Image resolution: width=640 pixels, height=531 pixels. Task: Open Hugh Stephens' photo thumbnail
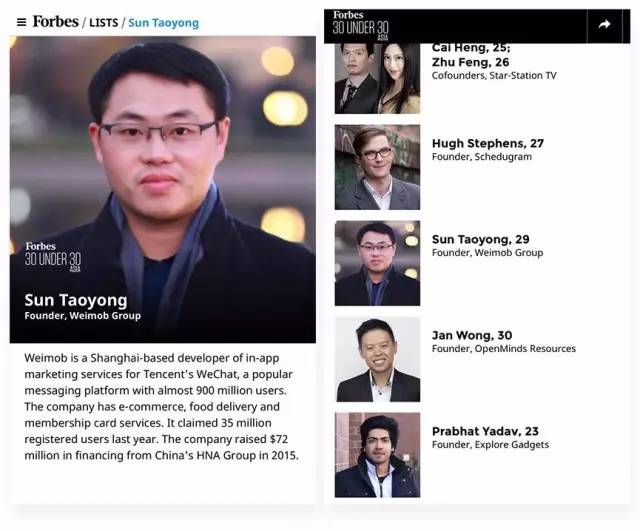point(377,167)
